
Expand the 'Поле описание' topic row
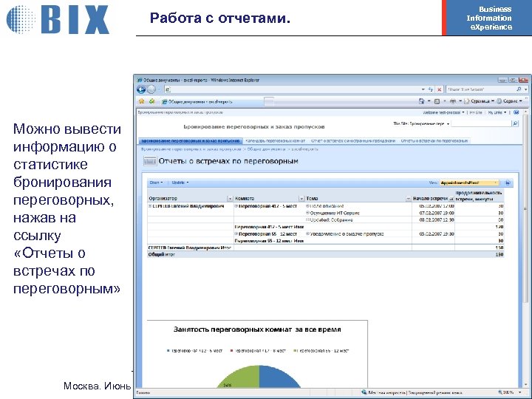tap(307, 206)
